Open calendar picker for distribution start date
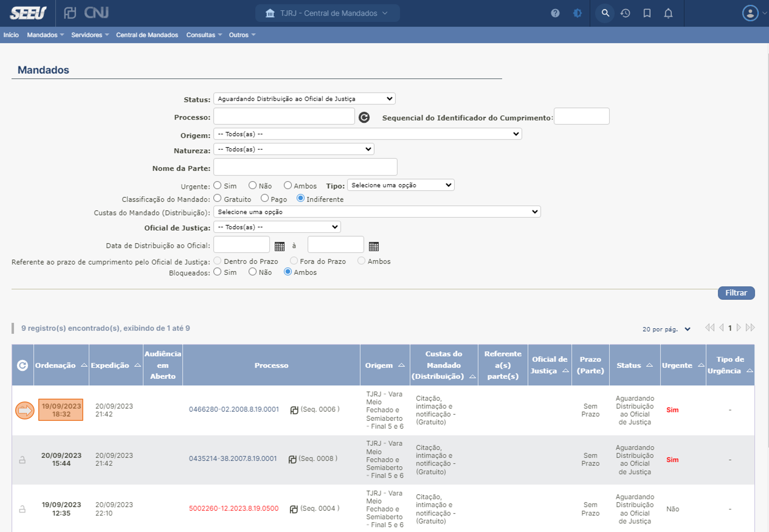 click(x=280, y=246)
